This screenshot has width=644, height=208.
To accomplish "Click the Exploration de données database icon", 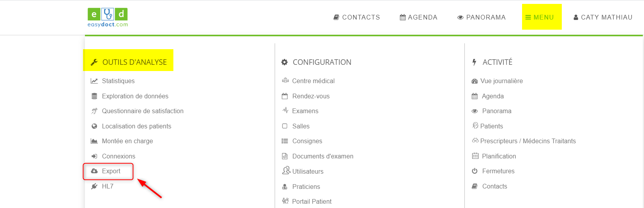I will click(x=94, y=96).
